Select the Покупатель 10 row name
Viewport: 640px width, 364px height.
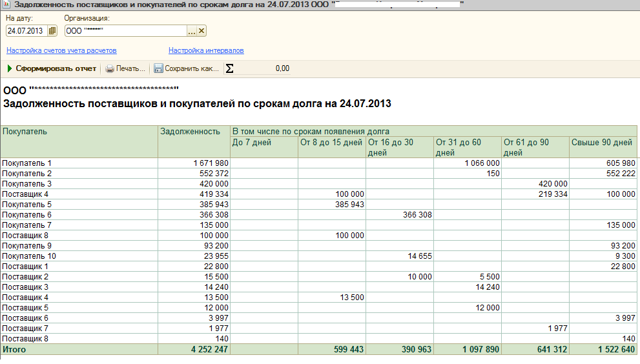tap(29, 256)
